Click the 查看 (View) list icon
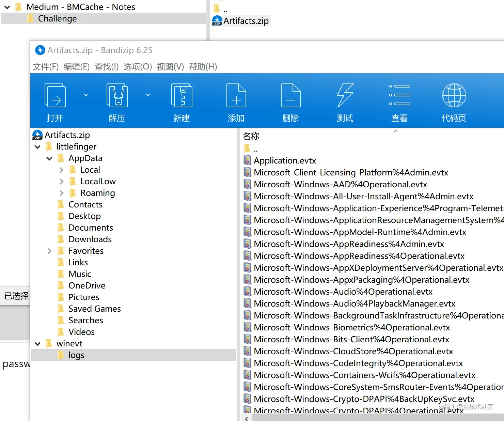504x421 pixels. click(399, 95)
